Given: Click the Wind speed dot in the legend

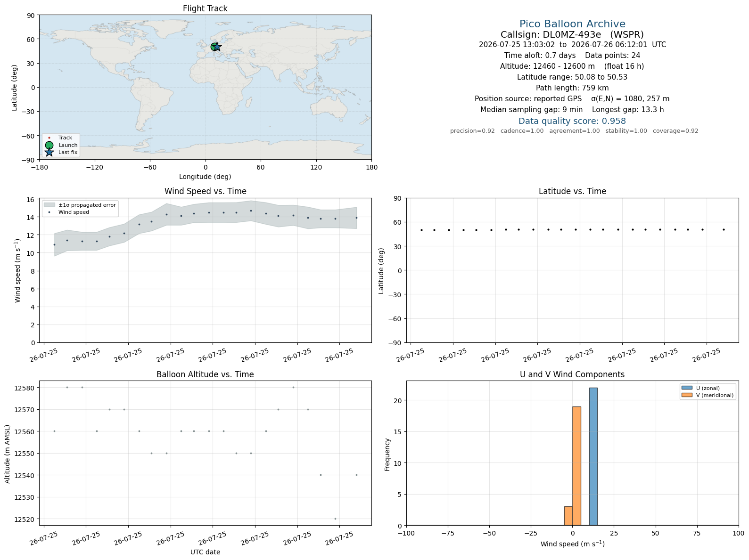Looking at the screenshot, I should 49,212.
